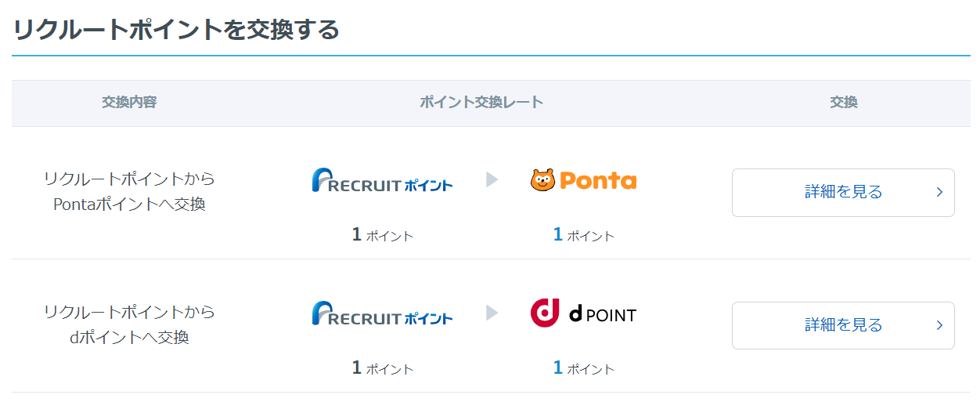Click the RECRUIT Point logo in the d Point row
This screenshot has height=420, width=980.
point(382,314)
